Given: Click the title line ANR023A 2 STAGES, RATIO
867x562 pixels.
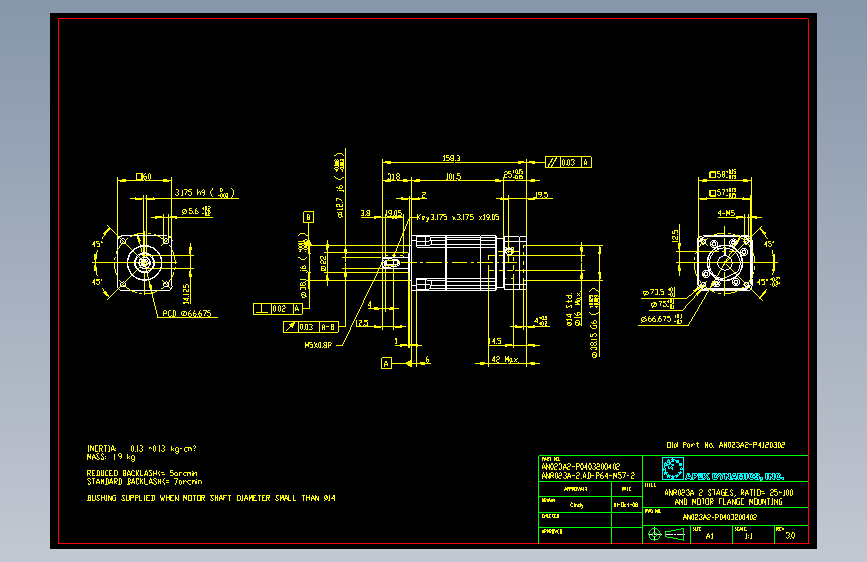Looking at the screenshot, I should click(x=729, y=492).
